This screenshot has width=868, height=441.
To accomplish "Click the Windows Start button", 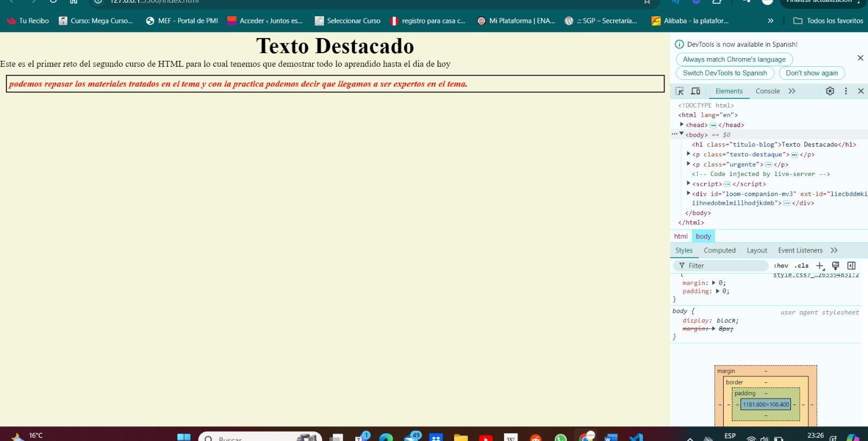I will pos(184,437).
